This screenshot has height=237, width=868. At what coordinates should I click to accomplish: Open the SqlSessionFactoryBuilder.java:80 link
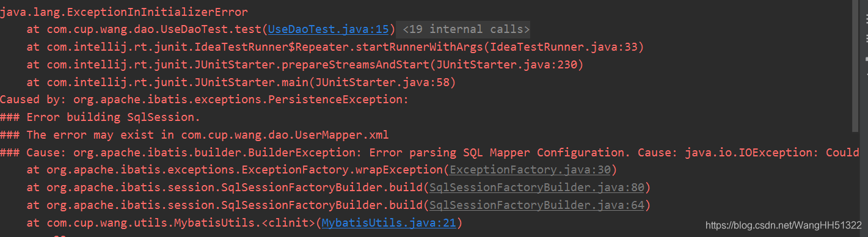538,188
